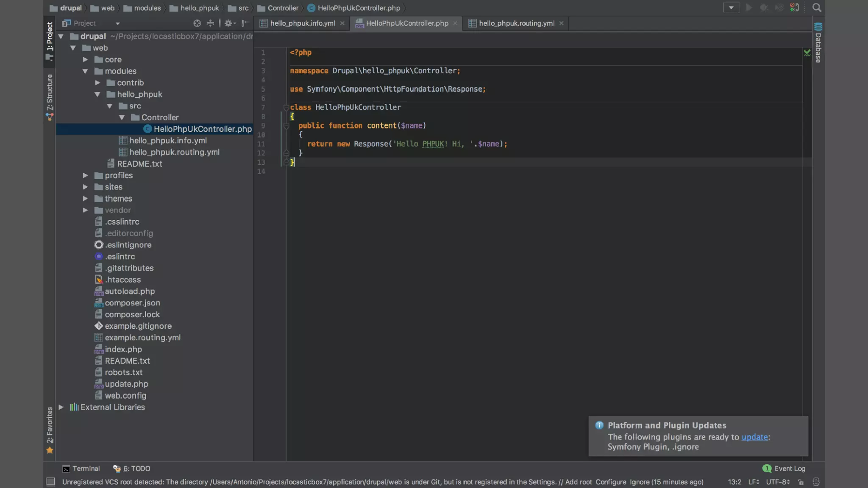The image size is (868, 488).
Task: Toggle Listen for PHP Debug Connections icon
Action: click(x=795, y=8)
